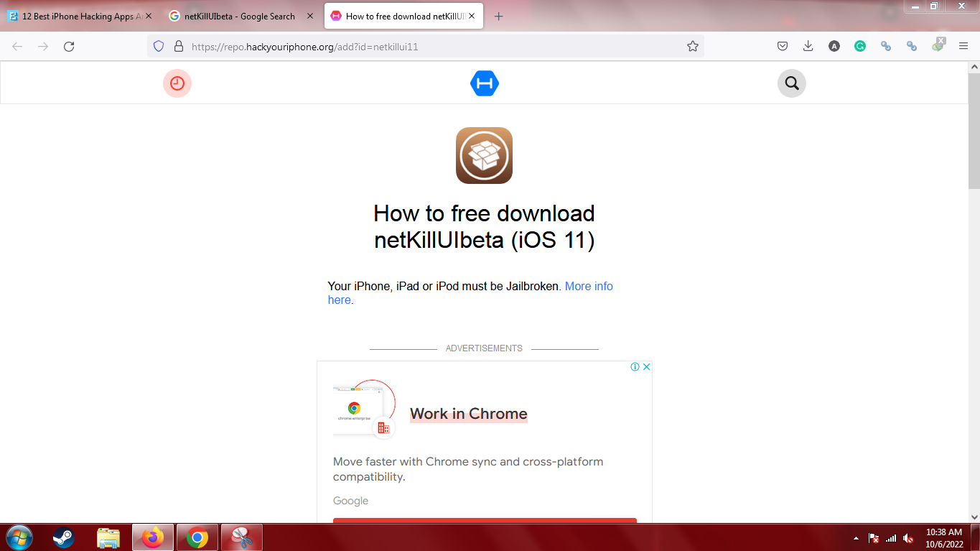
Task: Click the padlock site security icon
Action: pos(179,46)
